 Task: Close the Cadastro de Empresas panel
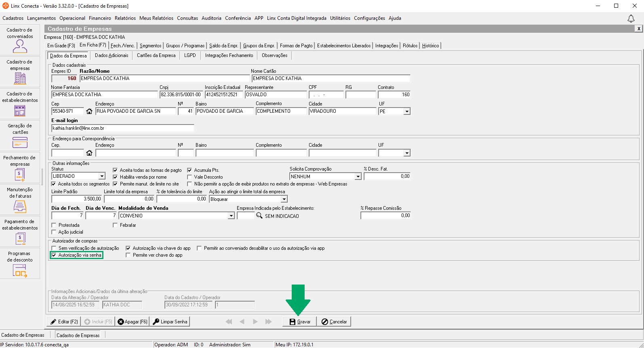pyautogui.click(x=638, y=29)
